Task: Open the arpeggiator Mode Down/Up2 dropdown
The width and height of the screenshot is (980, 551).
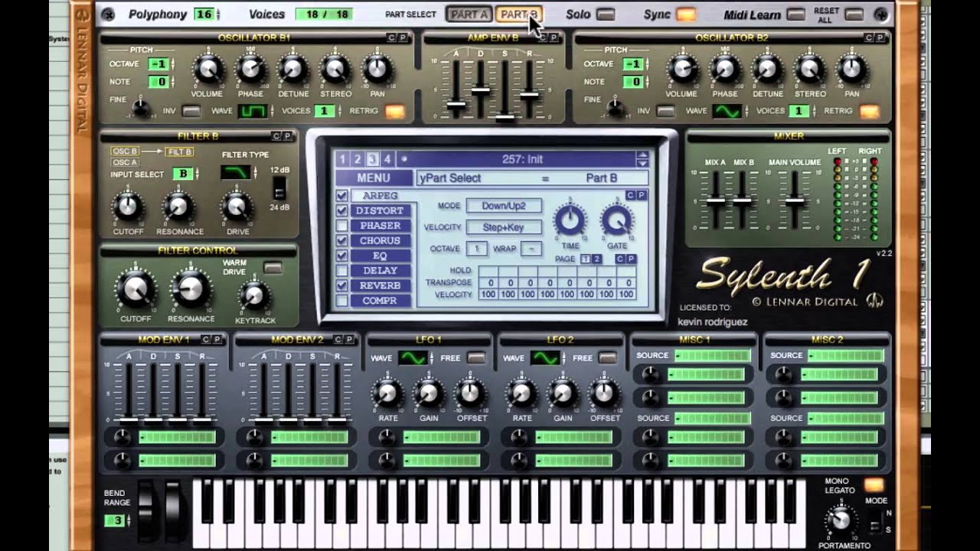Action: click(504, 206)
